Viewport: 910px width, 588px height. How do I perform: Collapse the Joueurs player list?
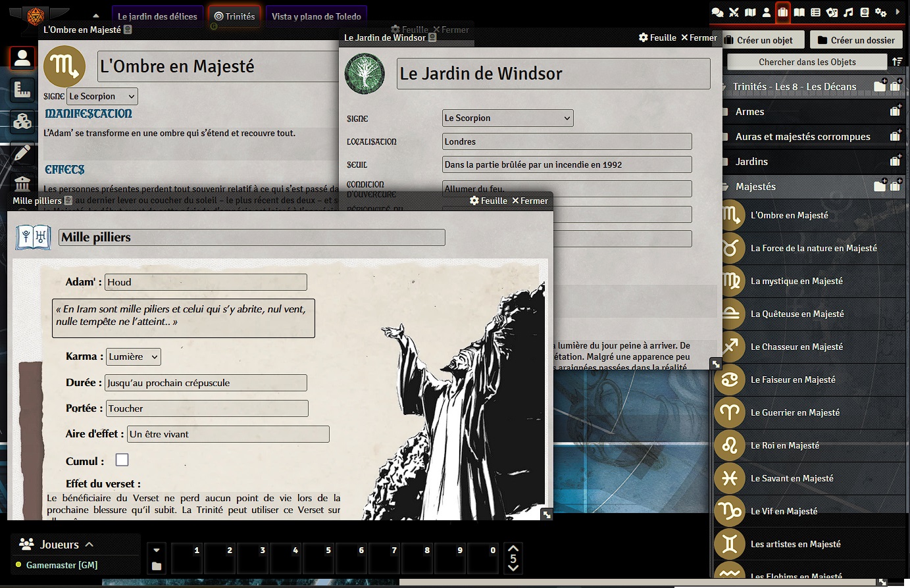click(89, 545)
